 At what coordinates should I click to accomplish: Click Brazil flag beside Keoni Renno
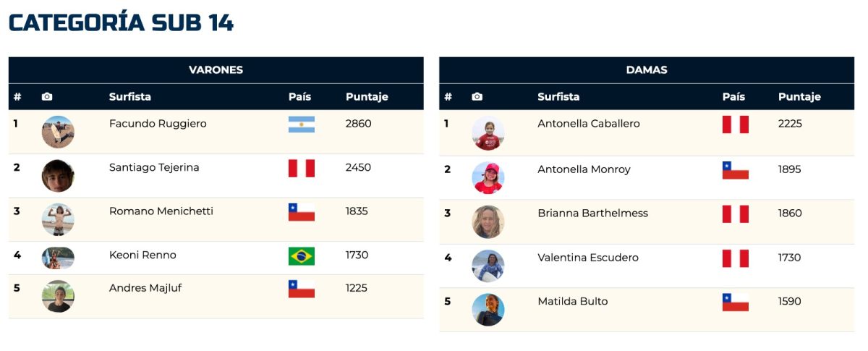tap(302, 256)
